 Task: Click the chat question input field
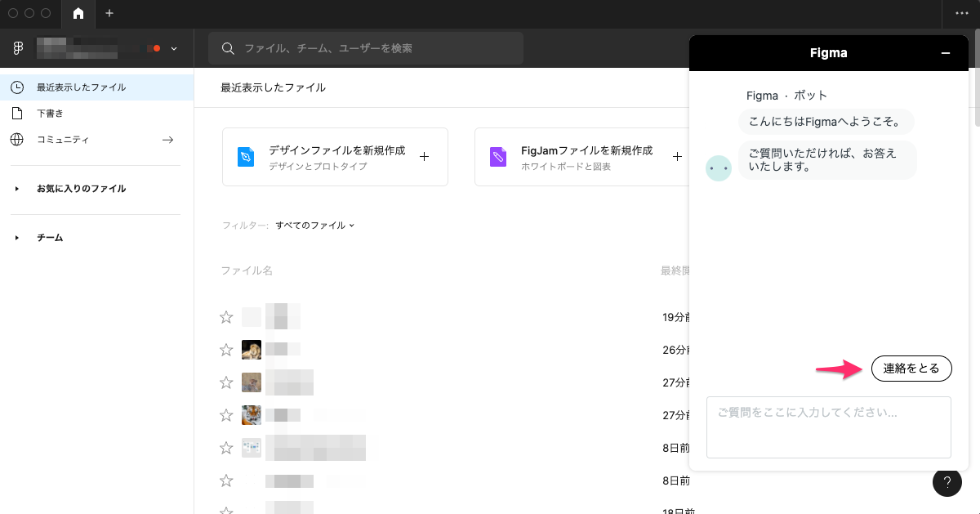click(x=828, y=427)
